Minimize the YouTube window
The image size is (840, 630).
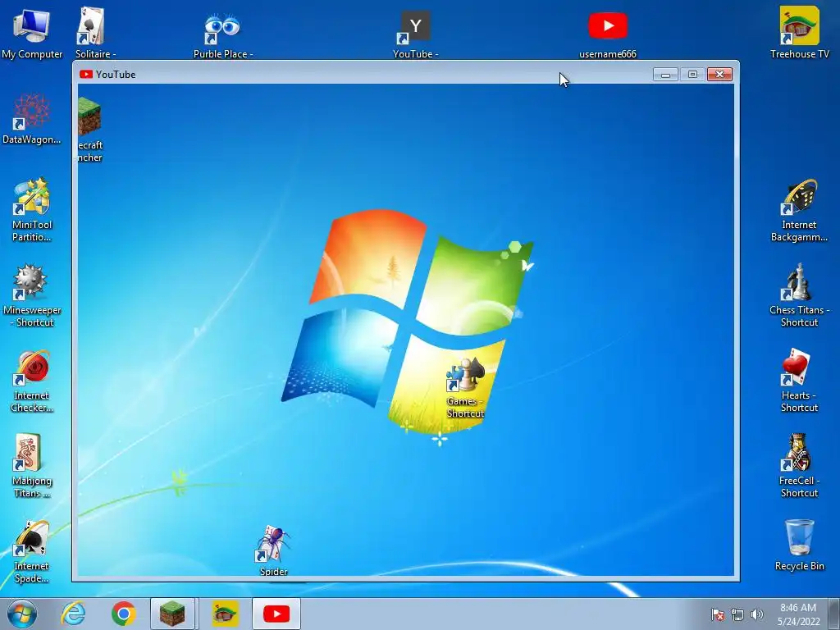pos(666,75)
